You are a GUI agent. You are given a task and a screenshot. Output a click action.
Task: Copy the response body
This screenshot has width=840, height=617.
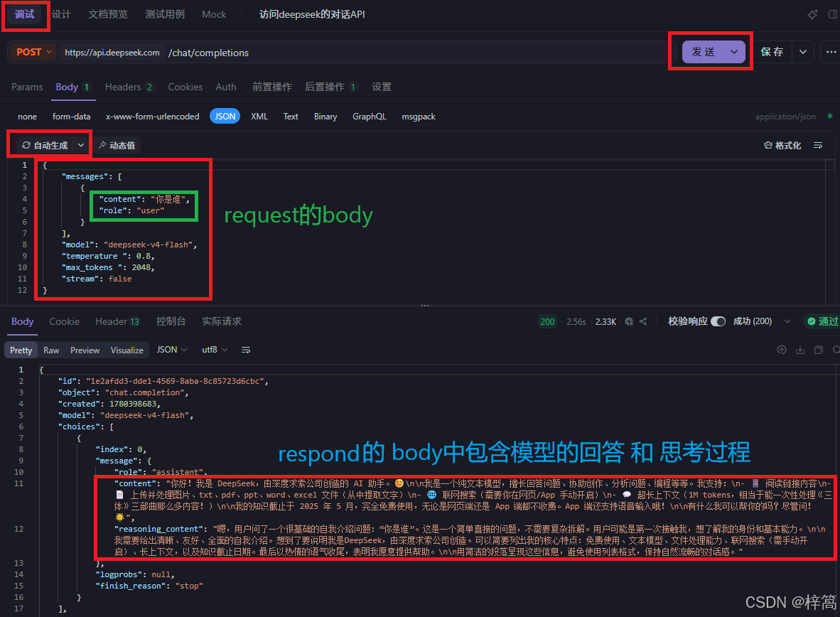coord(818,350)
